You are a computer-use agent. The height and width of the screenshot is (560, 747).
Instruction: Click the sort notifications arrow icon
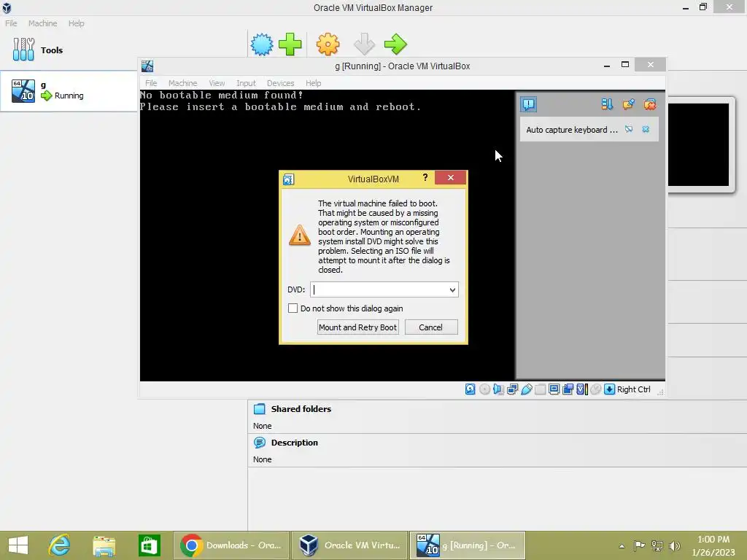click(607, 104)
